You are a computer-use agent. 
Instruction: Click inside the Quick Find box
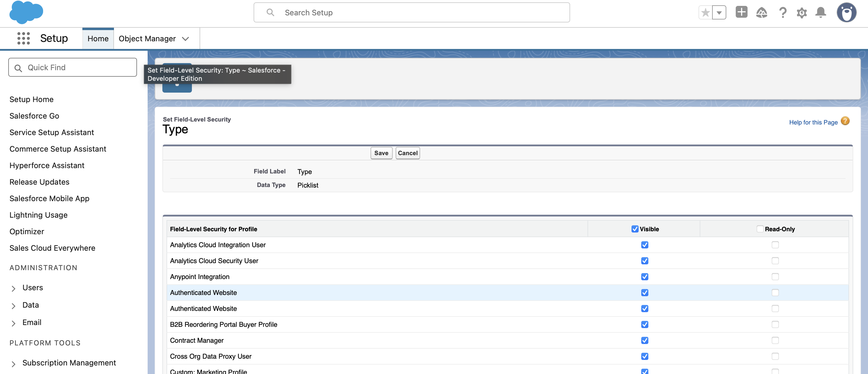[x=72, y=67]
